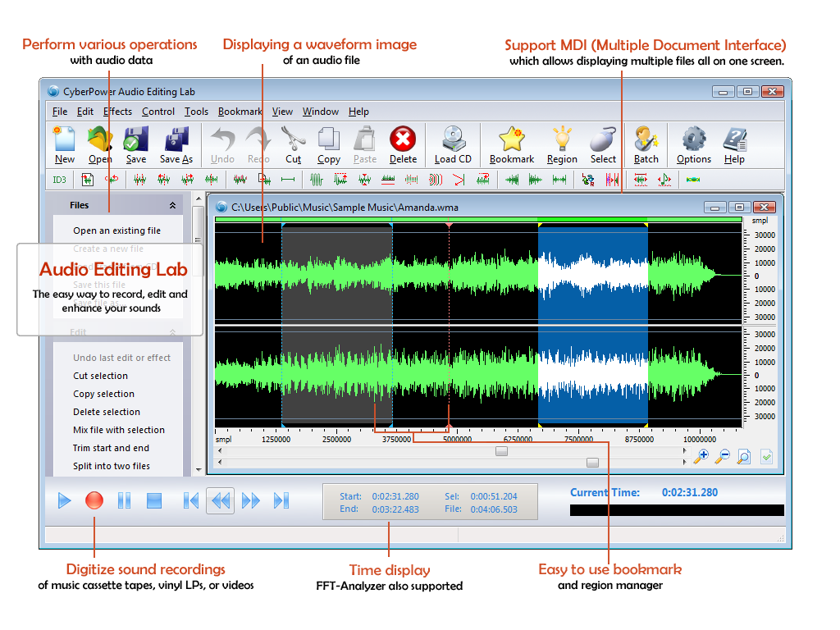Click the zoom-to-selection magnifier icon
Image resolution: width=840 pixels, height=630 pixels.
[743, 456]
